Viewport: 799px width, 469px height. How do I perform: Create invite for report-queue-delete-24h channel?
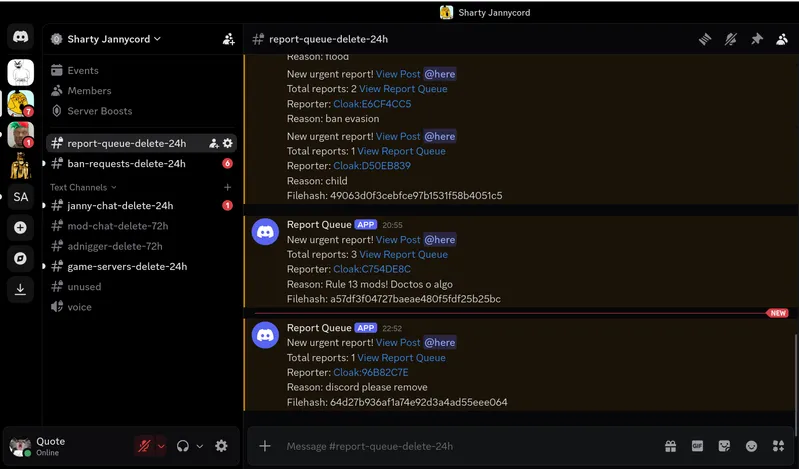click(214, 143)
